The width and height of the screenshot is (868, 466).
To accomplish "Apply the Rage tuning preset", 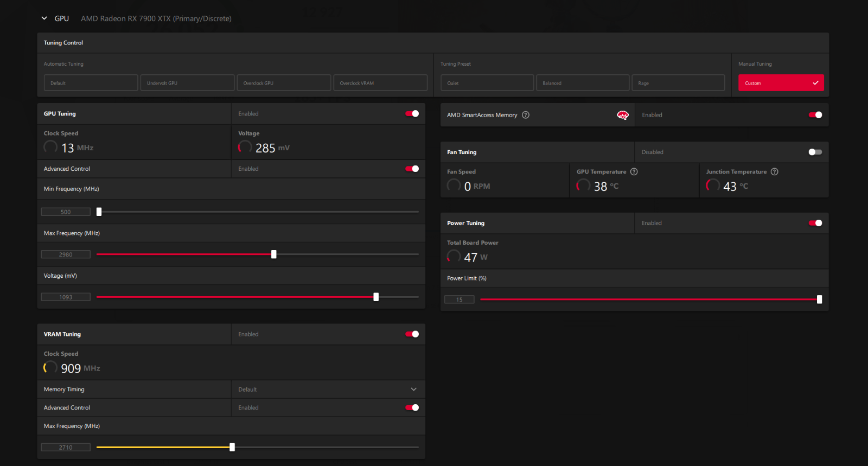I will [x=678, y=83].
